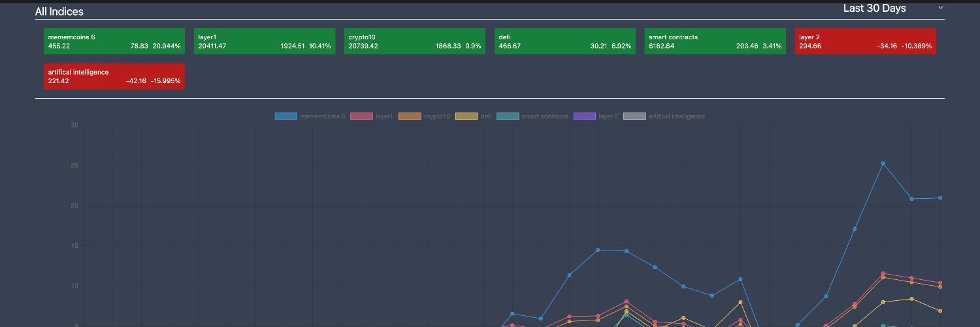Click the last orange crypto10 data point

940,287
